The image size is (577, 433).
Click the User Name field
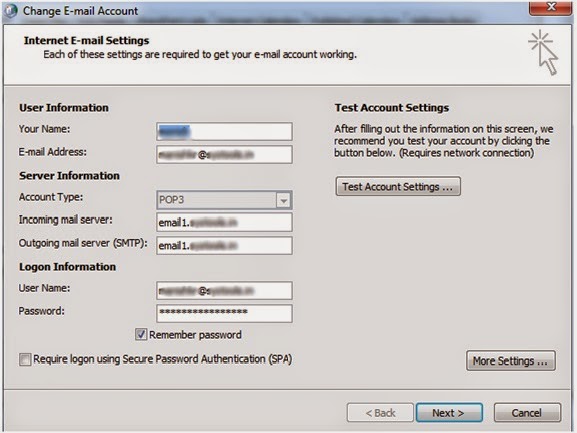point(224,291)
